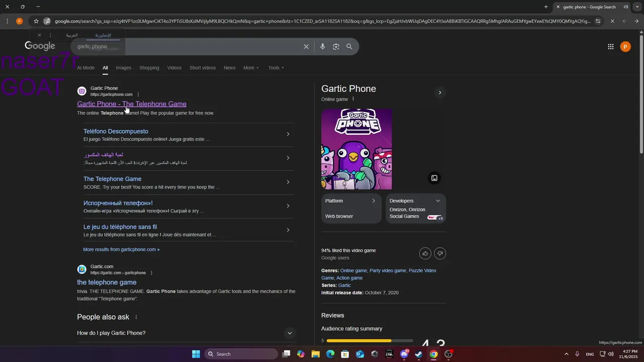Bookmark this page with the star icon

(36, 21)
